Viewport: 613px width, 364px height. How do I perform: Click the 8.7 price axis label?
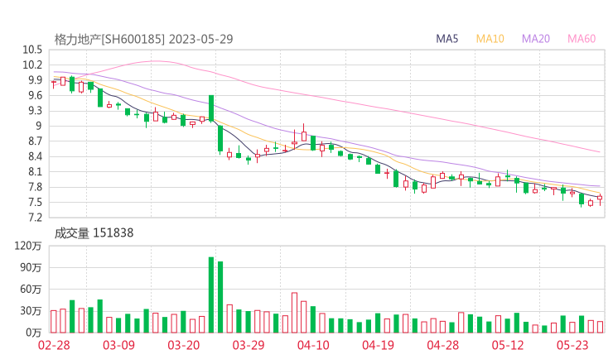tap(35, 141)
